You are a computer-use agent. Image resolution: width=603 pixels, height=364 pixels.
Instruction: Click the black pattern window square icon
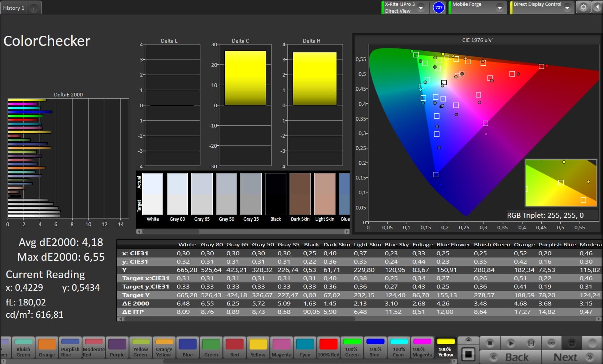pyautogui.click(x=468, y=354)
